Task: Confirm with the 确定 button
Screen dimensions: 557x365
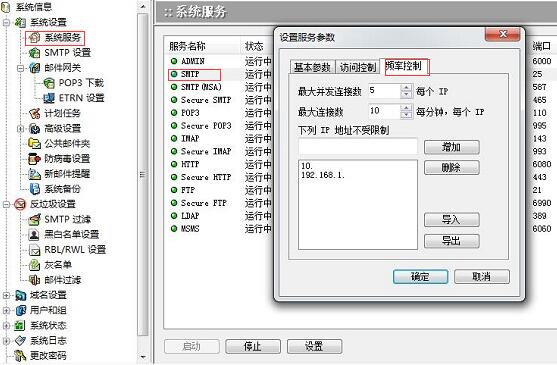Action: click(420, 277)
